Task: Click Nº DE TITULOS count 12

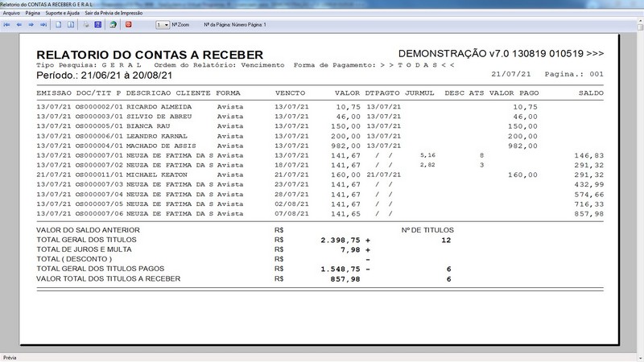Action: pyautogui.click(x=447, y=240)
